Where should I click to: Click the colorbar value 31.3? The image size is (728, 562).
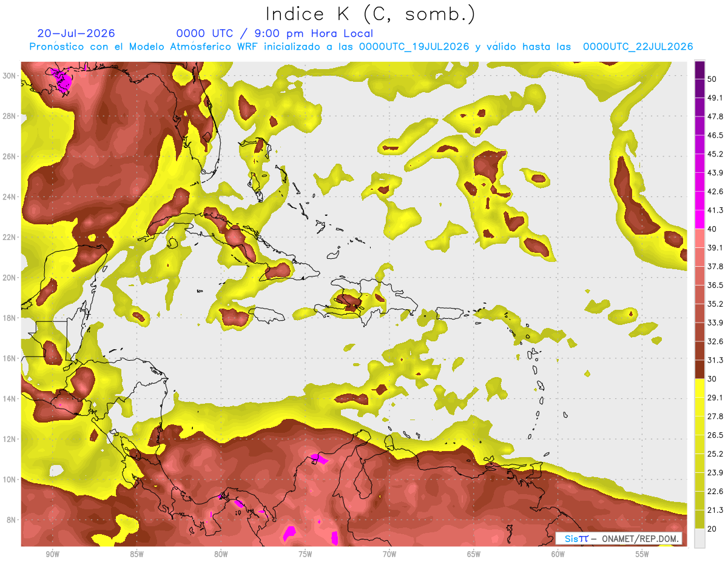point(716,360)
